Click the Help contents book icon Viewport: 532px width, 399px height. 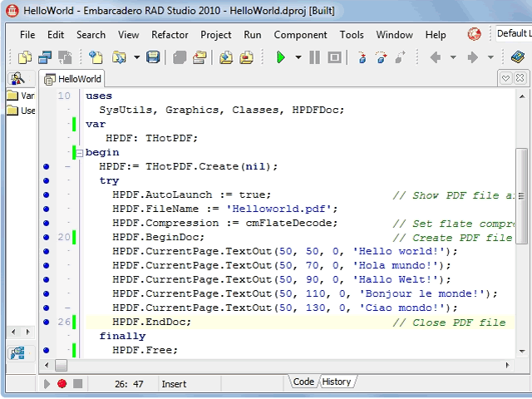(x=518, y=57)
